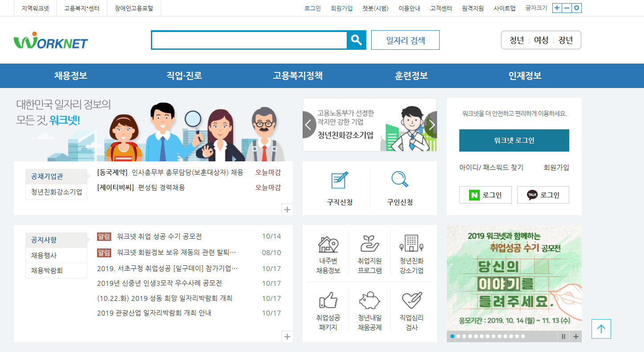
Task: Select the 여성 audience link
Action: click(x=541, y=40)
